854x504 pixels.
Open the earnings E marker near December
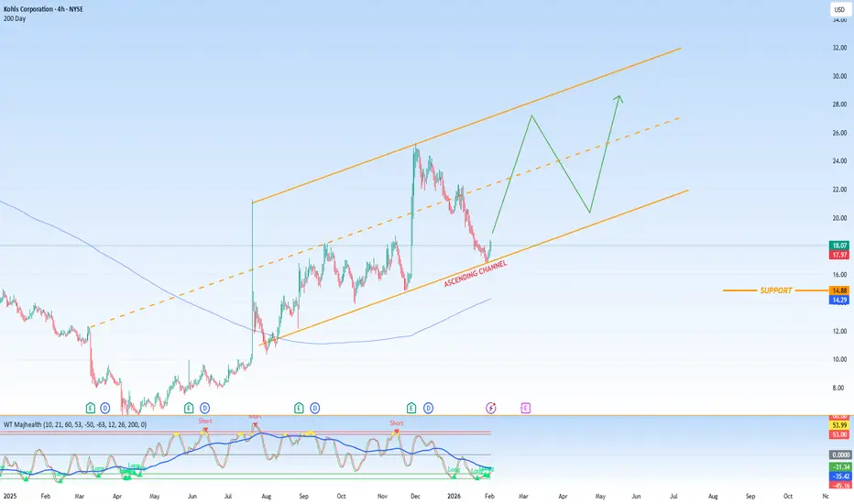[x=411, y=408]
